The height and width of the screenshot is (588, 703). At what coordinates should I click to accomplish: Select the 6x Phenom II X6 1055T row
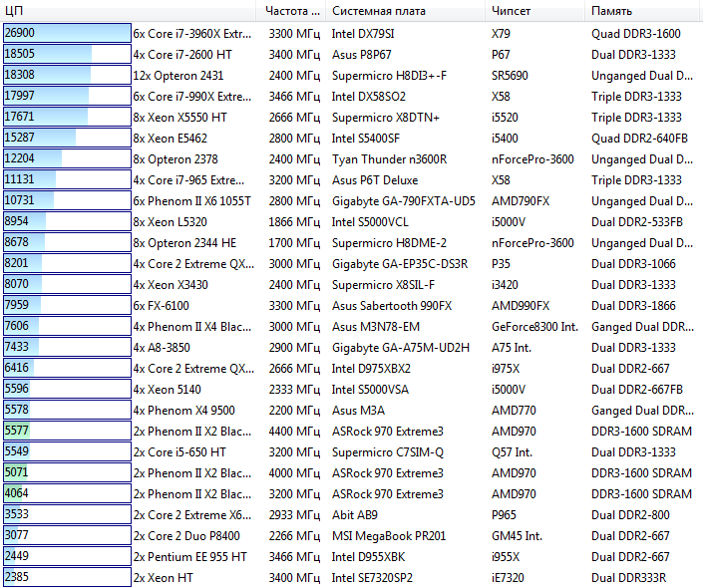[x=351, y=200]
